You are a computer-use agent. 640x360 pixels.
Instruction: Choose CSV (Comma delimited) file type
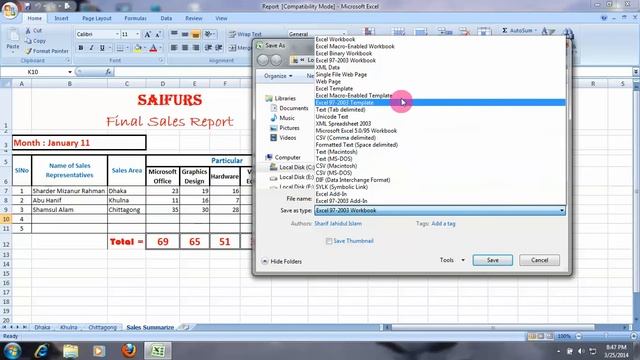440,138
